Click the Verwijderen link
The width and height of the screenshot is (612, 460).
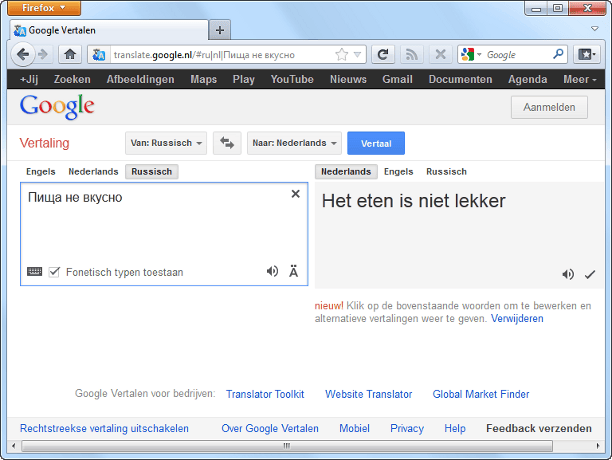tap(517, 318)
